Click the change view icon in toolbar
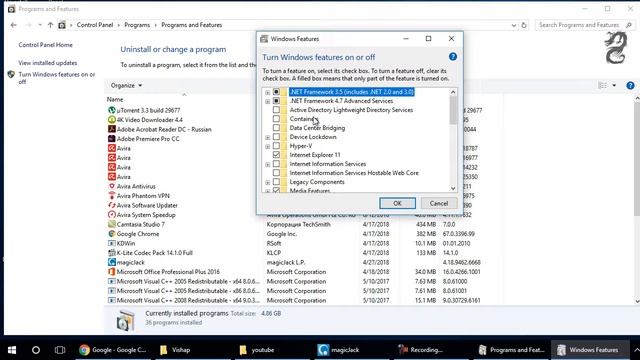The height and width of the screenshot is (360, 640). coord(602,85)
